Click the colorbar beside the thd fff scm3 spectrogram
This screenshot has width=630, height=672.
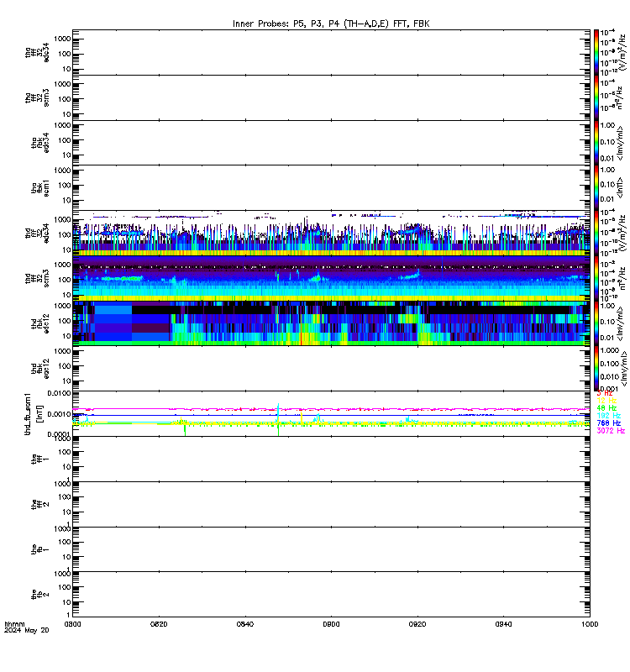click(x=596, y=278)
